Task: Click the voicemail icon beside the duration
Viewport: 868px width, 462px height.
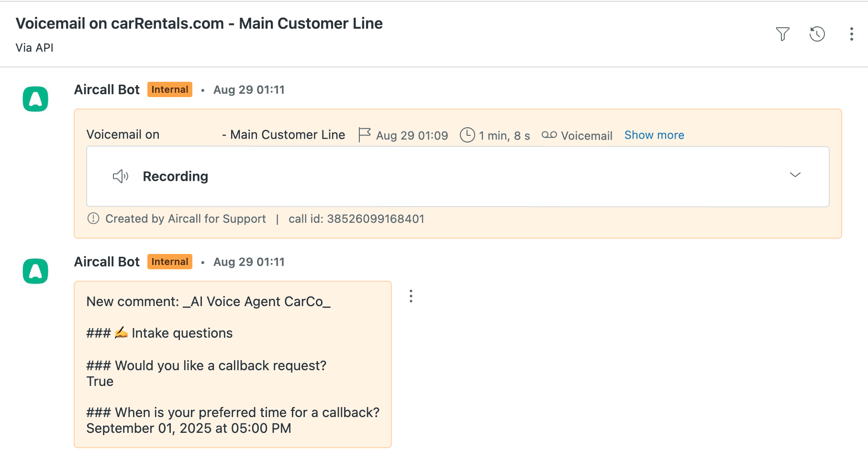Action: [549, 135]
